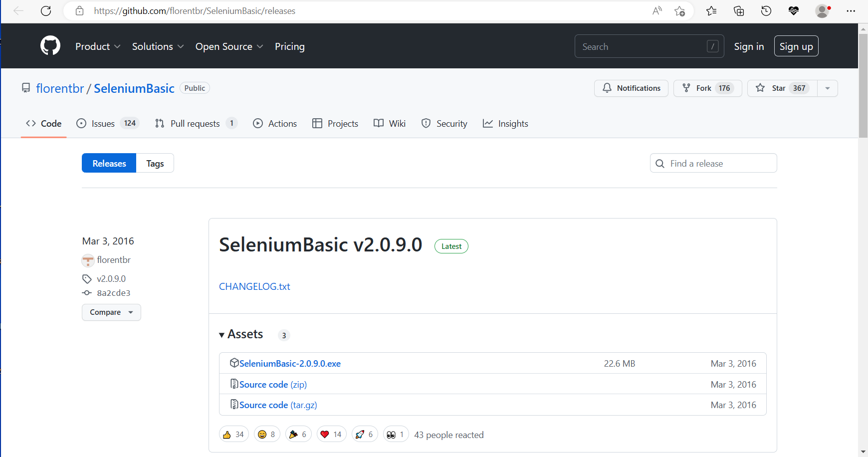Screen dimensions: 868x457
Task: Star the SeleniumBasic repository
Action: [782, 88]
